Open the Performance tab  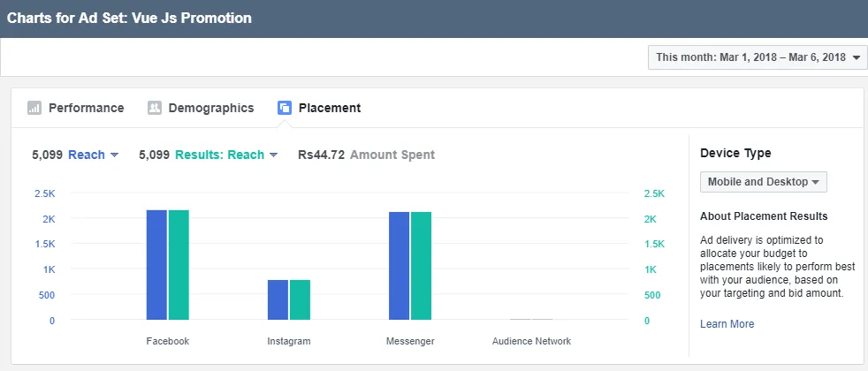click(76, 108)
